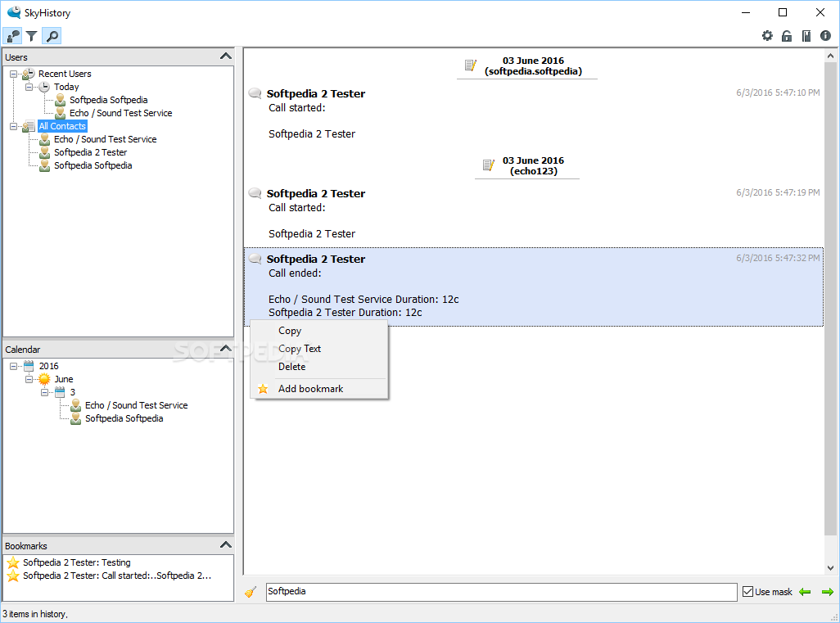The width and height of the screenshot is (840, 623).
Task: Collapse the day 3 calendar node
Action: 44,392
